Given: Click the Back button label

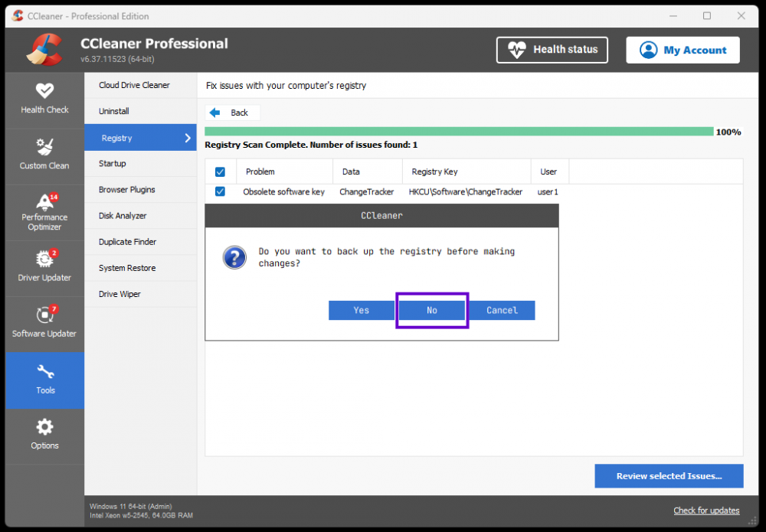Looking at the screenshot, I should pyautogui.click(x=239, y=113).
